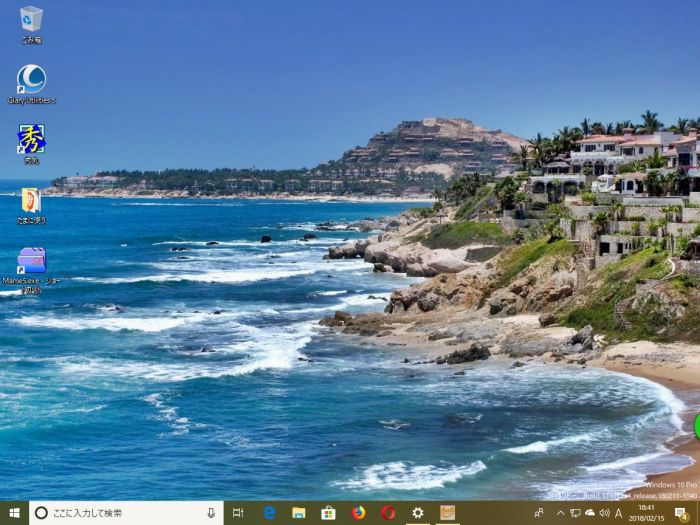
Task: Open the Settings gear on taskbar
Action: tap(417, 512)
